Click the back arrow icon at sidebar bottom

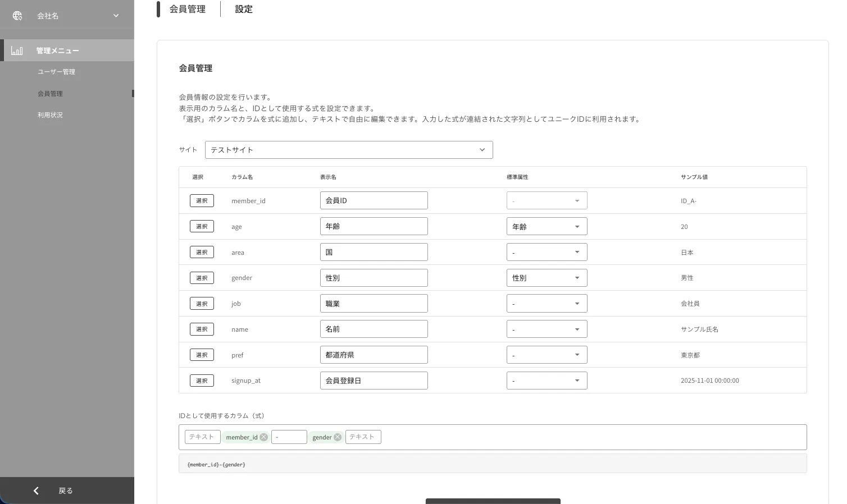point(36,491)
